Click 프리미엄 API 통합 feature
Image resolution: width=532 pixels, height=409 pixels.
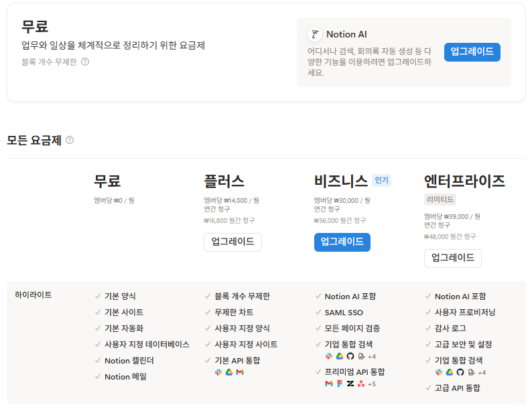pyautogui.click(x=355, y=372)
